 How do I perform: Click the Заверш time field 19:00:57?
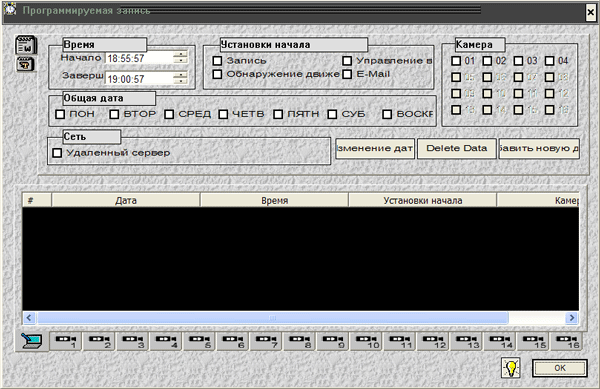(139, 79)
